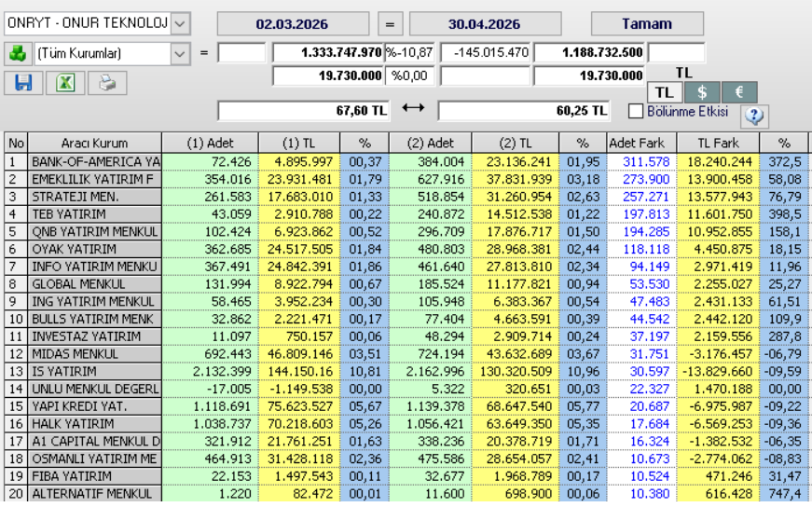Sort by the Aracı Kurum column header
Screen dimensions: 812x507
coord(95,143)
